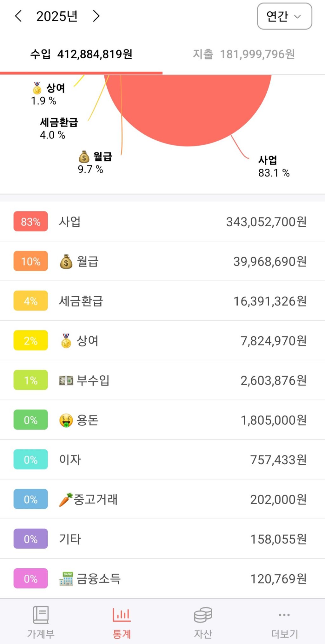Click the red 83% color badge
The height and width of the screenshot is (644, 325).
[31, 222]
